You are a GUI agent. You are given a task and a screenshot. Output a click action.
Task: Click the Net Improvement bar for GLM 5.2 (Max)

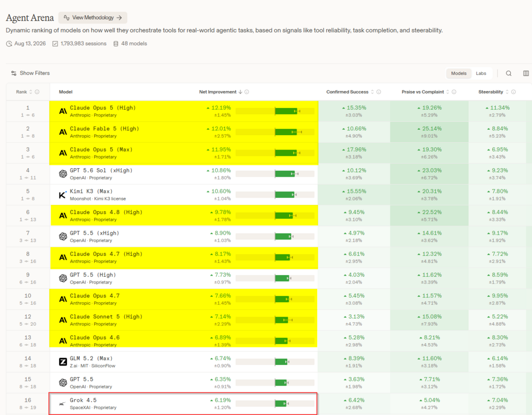coord(275,362)
